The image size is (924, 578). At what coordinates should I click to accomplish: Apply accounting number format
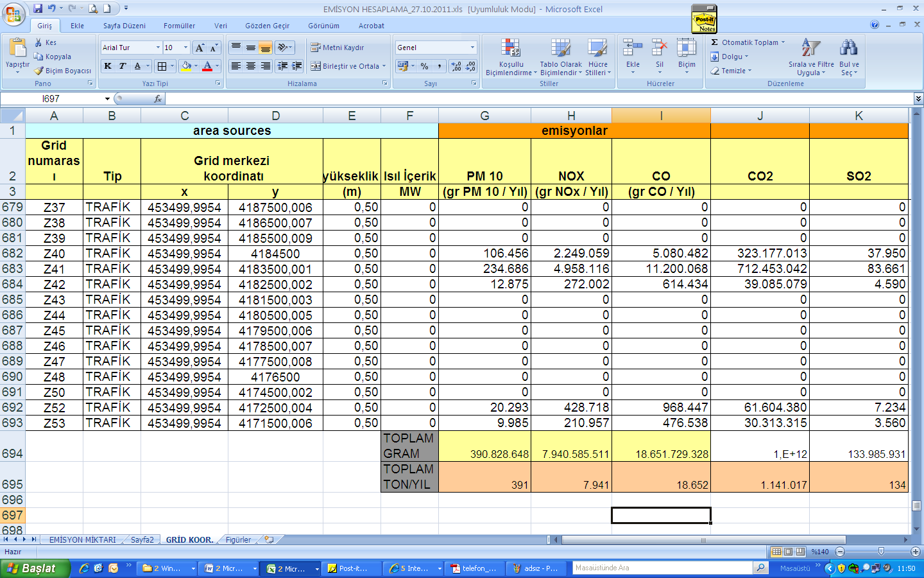[x=402, y=66]
